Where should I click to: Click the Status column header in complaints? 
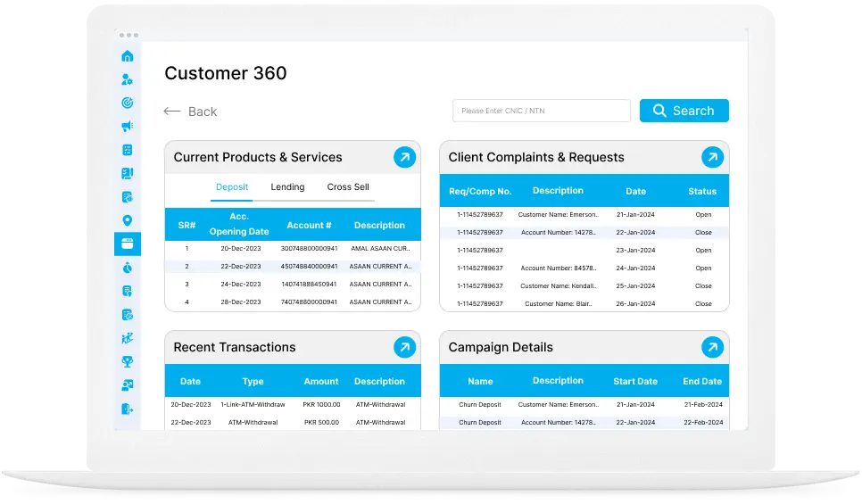(x=702, y=191)
